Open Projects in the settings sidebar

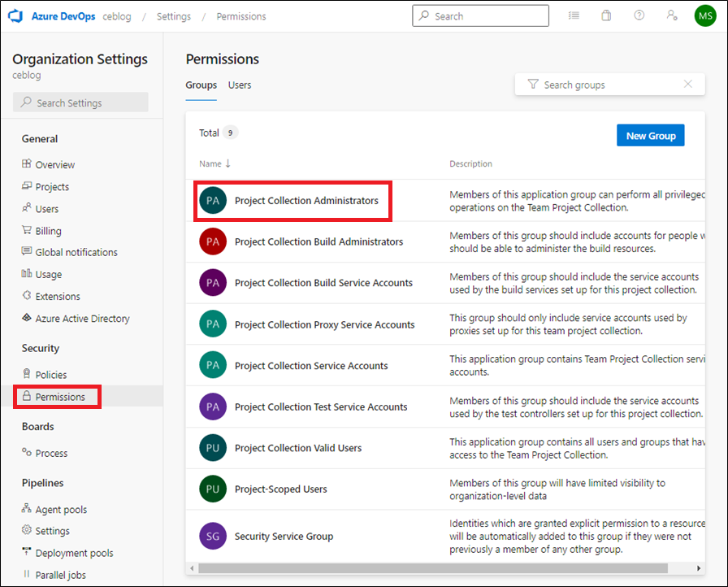coord(52,187)
